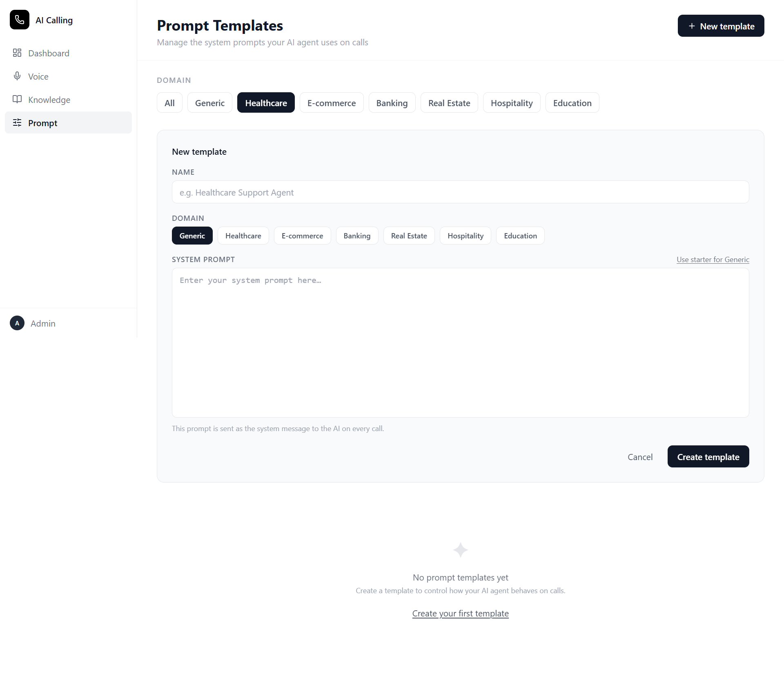Click Create your first template link
Screen dimensions: 784x674
tap(460, 613)
